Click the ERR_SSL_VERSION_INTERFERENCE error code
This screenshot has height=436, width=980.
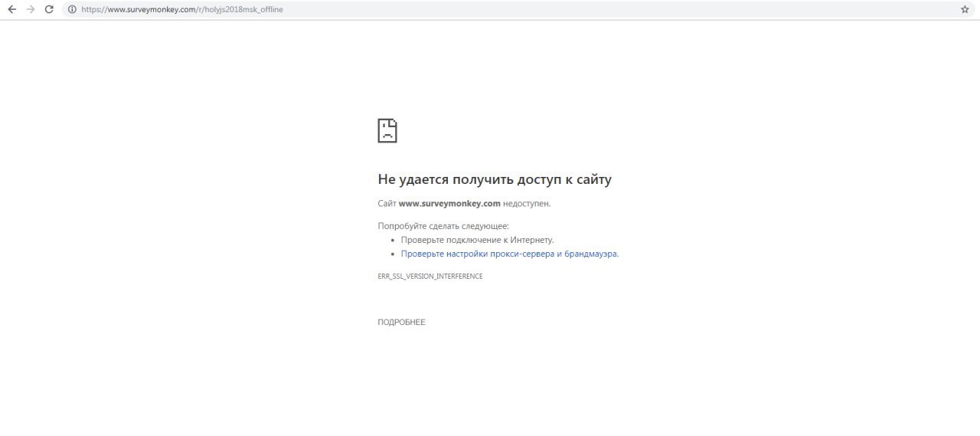click(430, 277)
